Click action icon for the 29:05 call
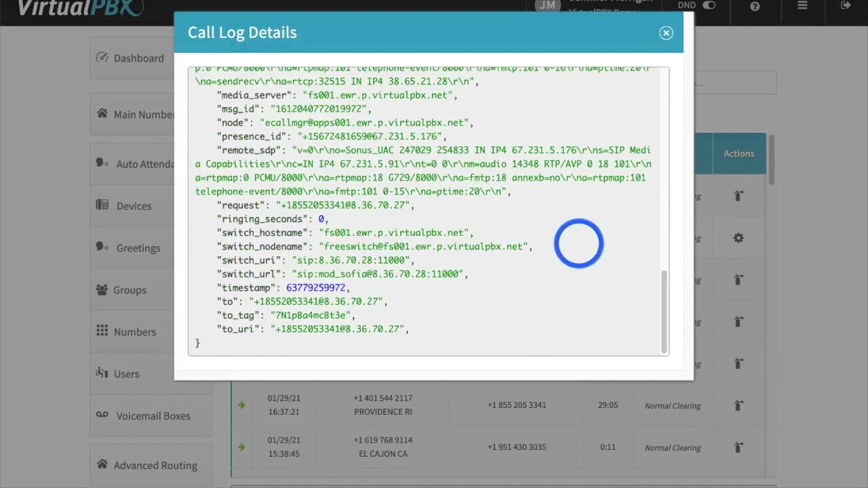 click(x=738, y=405)
